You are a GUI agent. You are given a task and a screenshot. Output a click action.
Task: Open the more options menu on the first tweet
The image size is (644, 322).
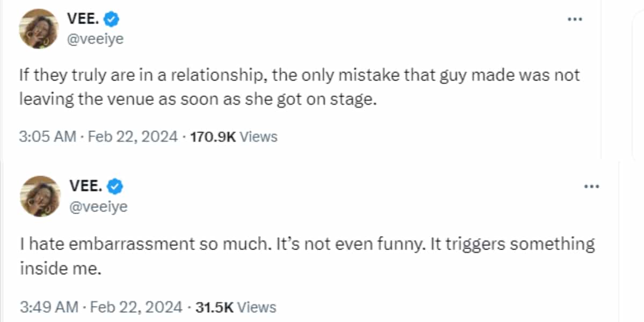pyautogui.click(x=575, y=19)
